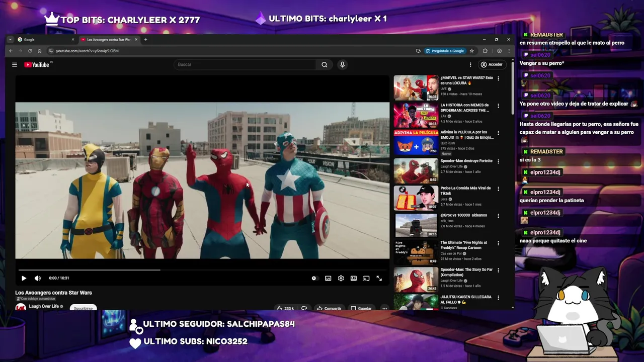Open options for Probe La Comida Más Viral
Screen dimensions: 644x362
point(498,189)
